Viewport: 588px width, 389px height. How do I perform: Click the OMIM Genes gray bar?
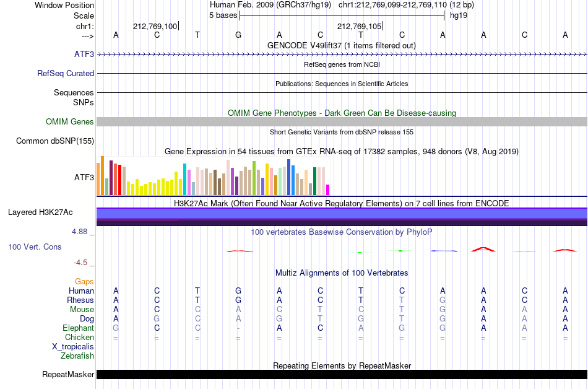(x=342, y=121)
